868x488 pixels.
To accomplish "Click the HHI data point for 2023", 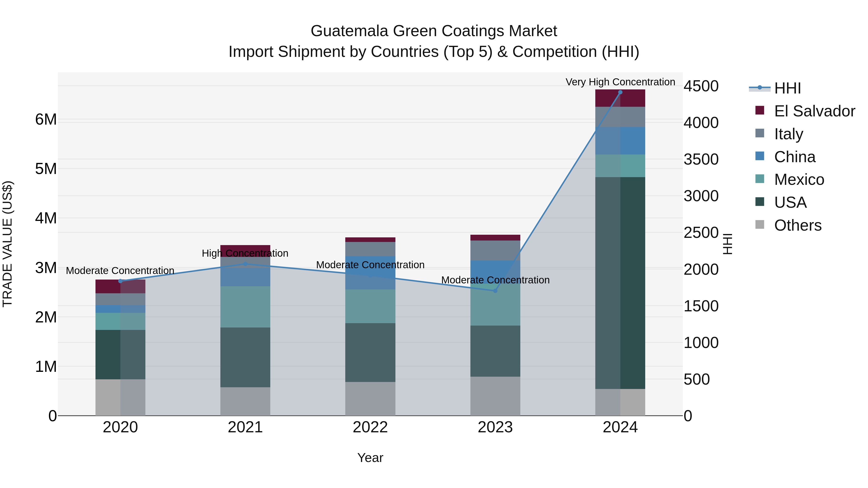I will pyautogui.click(x=495, y=291).
